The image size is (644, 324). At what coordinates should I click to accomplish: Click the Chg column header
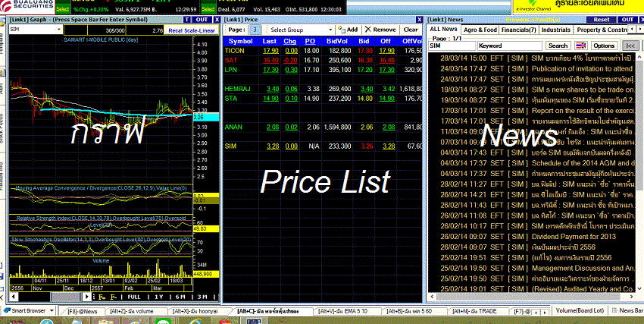point(289,41)
